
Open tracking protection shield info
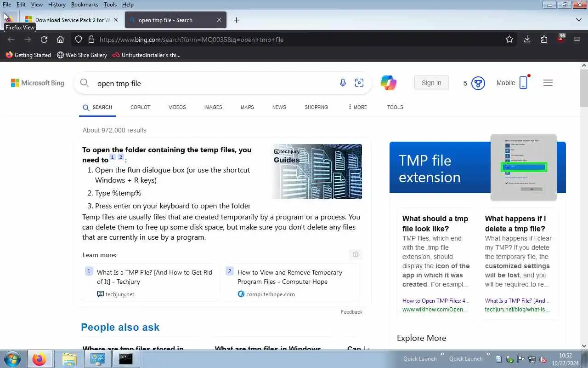pos(79,40)
